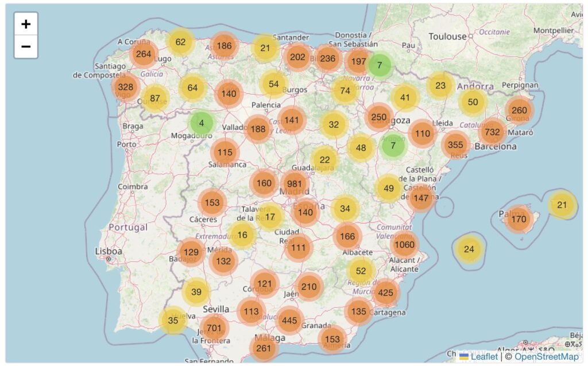Click the yellow cluster marker labeled 24
Image resolution: width=588 pixels, height=366 pixels.
[x=469, y=249]
